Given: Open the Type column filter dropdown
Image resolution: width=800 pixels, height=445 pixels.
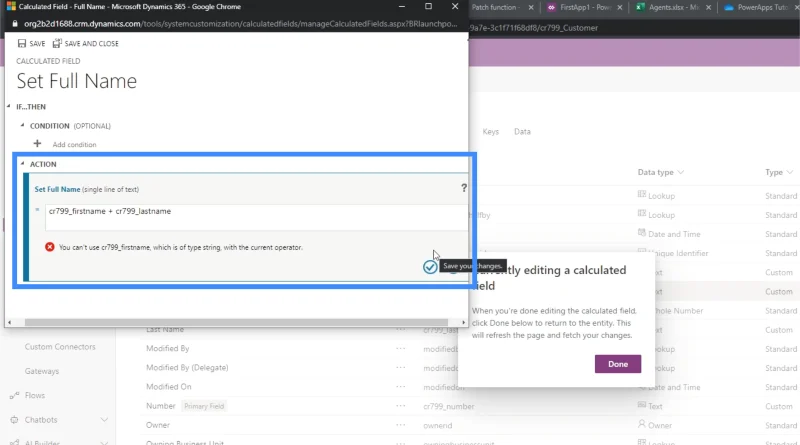Looking at the screenshot, I should 790,172.
